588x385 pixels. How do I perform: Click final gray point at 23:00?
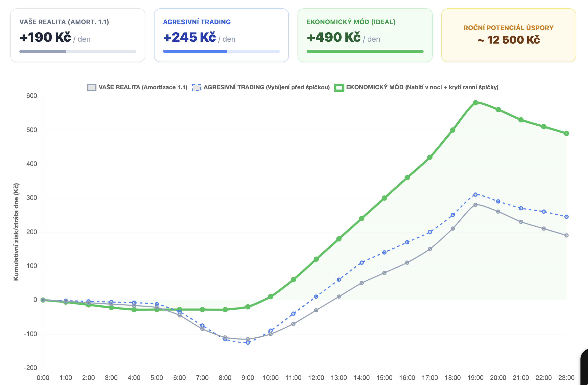pos(566,235)
